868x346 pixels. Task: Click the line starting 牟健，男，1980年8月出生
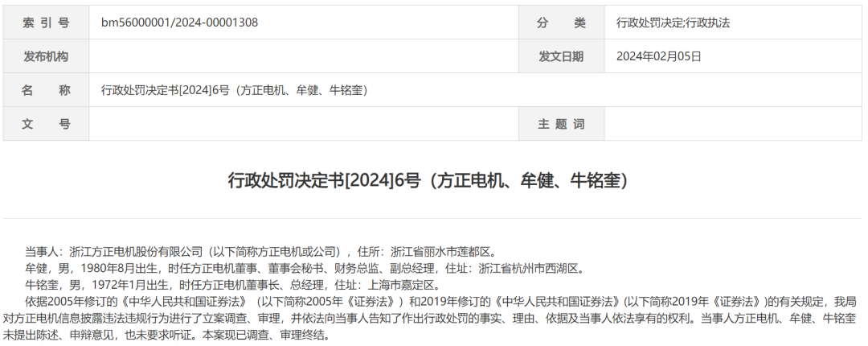[305, 269]
